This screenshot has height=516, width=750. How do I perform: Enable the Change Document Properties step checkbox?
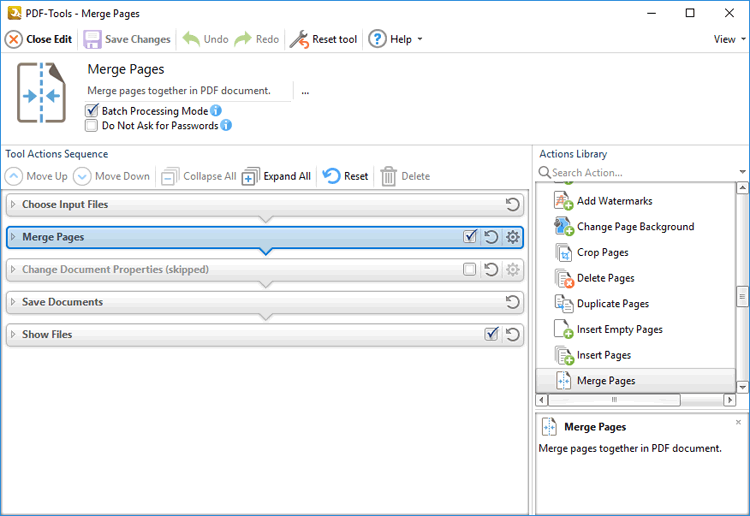470,270
